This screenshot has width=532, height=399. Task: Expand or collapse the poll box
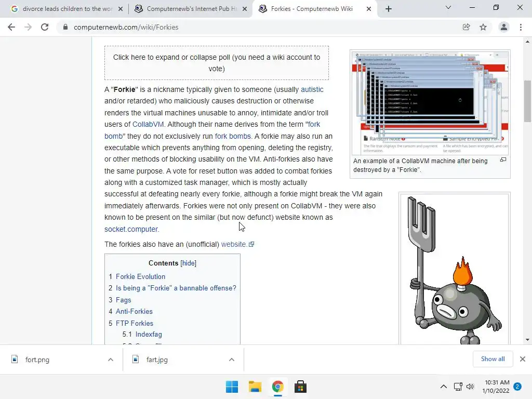click(217, 63)
